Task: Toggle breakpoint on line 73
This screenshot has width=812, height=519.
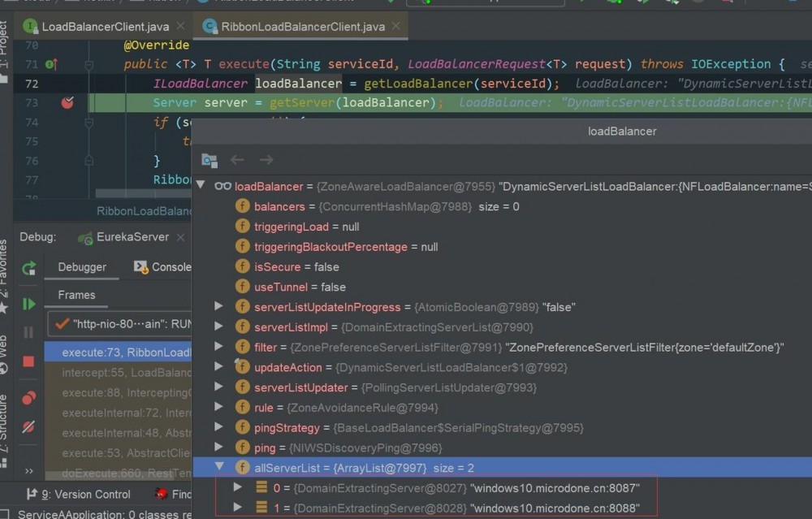Action: point(67,102)
